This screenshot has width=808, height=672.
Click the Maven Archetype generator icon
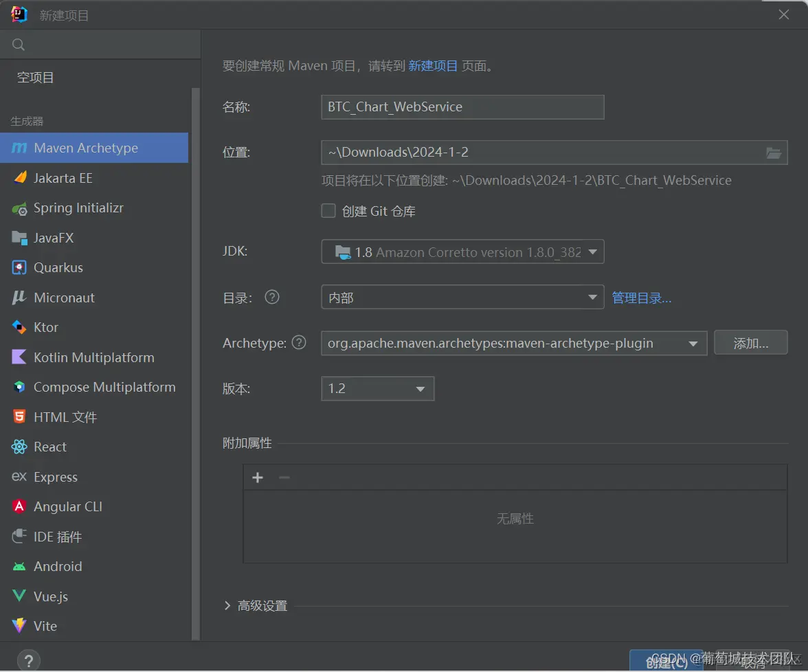coord(19,148)
